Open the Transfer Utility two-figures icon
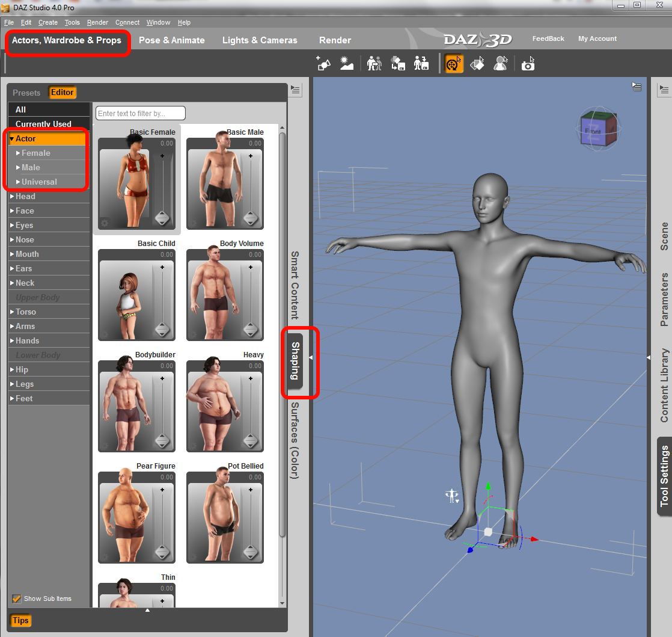The height and width of the screenshot is (637, 672). pyautogui.click(x=374, y=64)
